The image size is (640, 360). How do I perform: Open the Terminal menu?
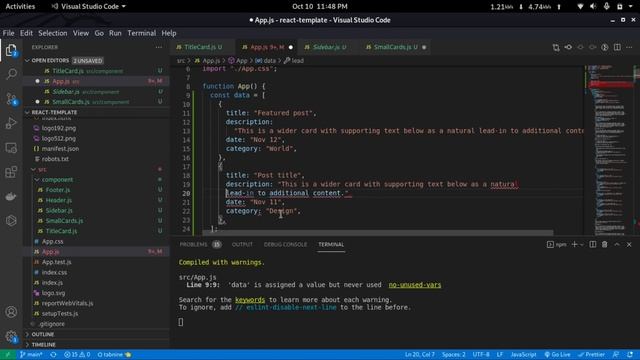coord(141,33)
